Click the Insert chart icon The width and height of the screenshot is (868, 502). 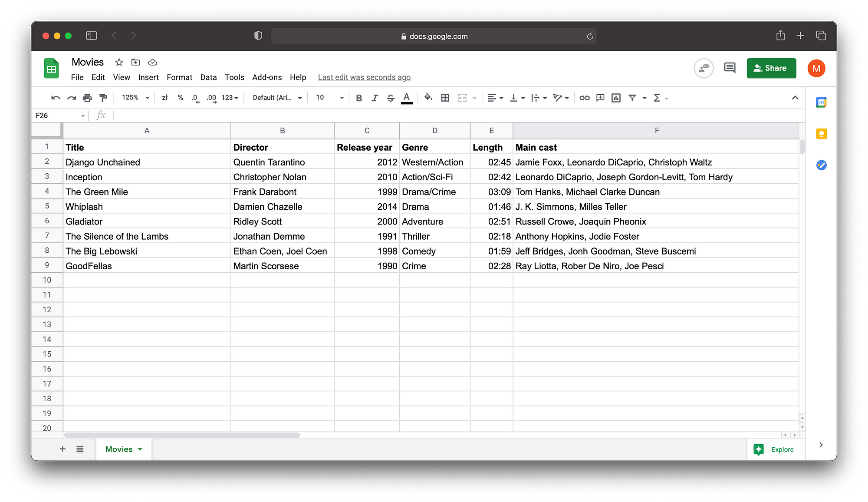[616, 98]
